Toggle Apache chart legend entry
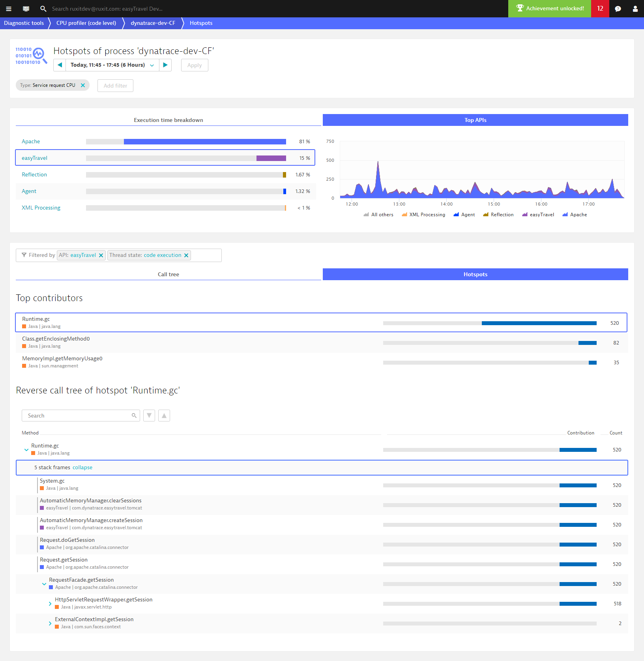Viewport: 644px width, 661px height. pyautogui.click(x=575, y=215)
